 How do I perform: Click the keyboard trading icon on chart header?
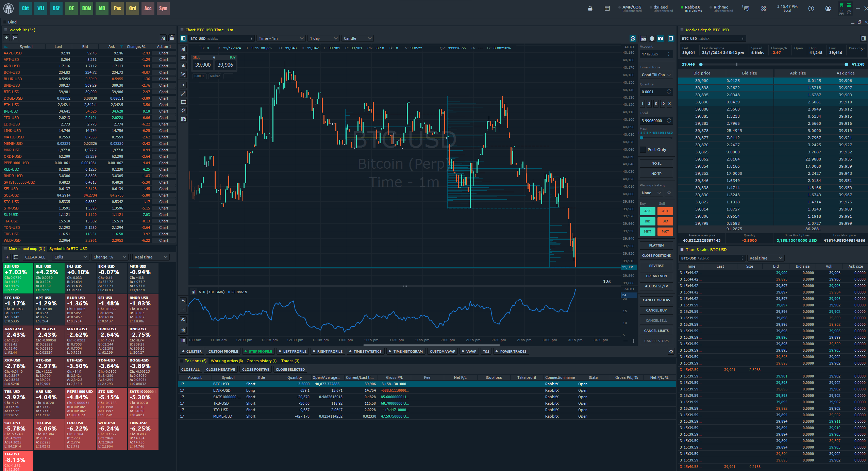[643, 38]
